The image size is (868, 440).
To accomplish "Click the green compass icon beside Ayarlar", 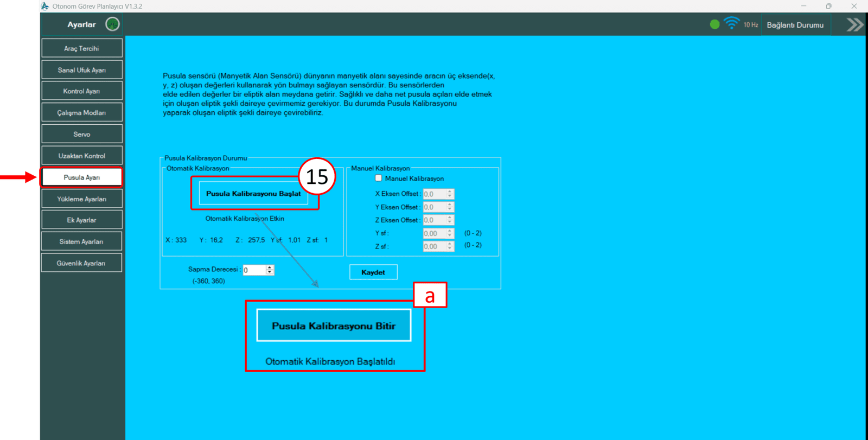I will [x=112, y=24].
